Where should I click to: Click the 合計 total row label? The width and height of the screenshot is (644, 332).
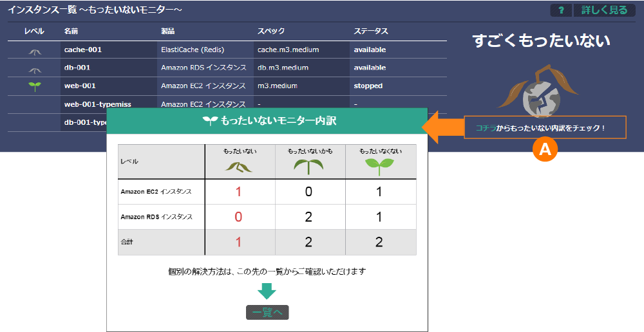(x=127, y=242)
